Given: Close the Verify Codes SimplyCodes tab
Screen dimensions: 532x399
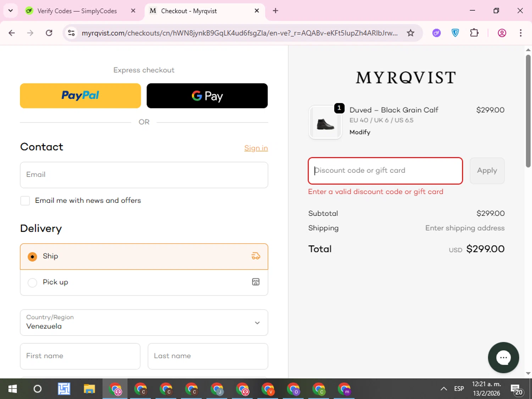Looking at the screenshot, I should (133, 11).
